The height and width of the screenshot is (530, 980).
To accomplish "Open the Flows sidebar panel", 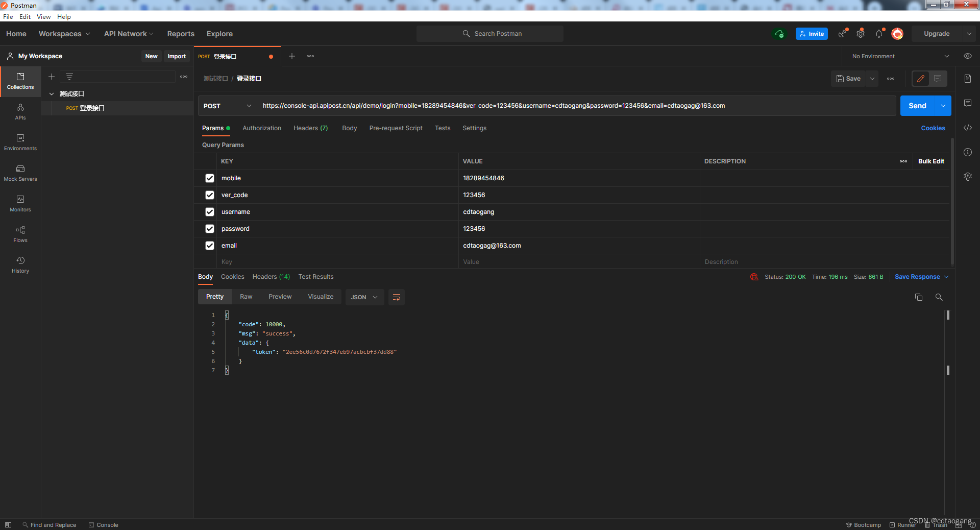I will (x=20, y=234).
